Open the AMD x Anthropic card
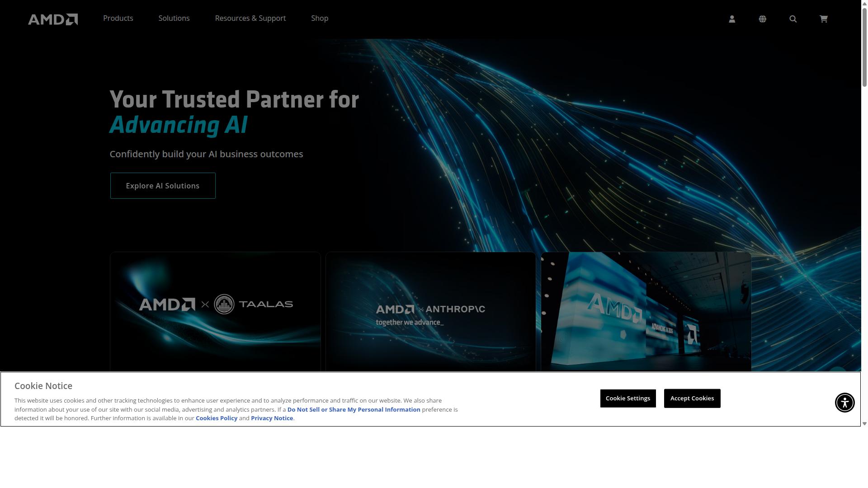This screenshot has height=488, width=868. (x=431, y=312)
